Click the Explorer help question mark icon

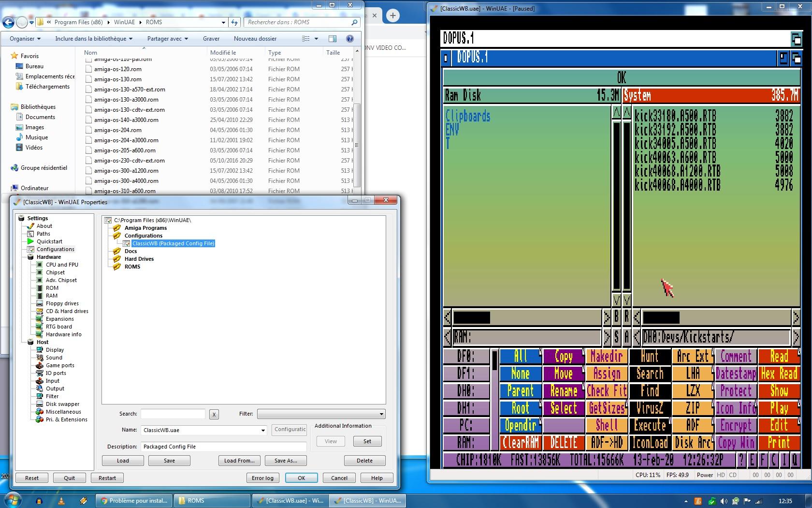tap(350, 39)
